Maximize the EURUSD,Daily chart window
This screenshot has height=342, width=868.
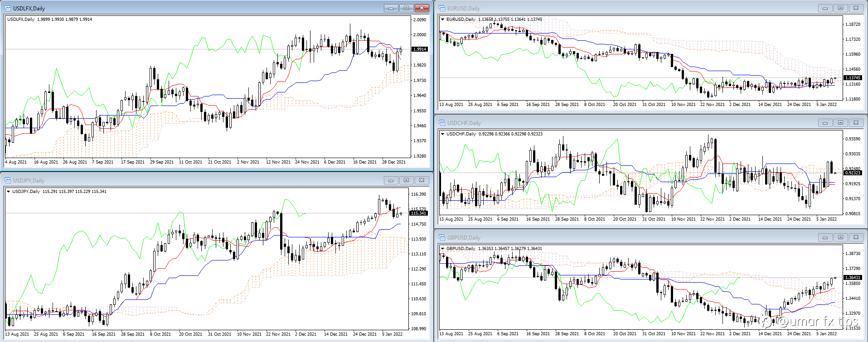[840, 8]
